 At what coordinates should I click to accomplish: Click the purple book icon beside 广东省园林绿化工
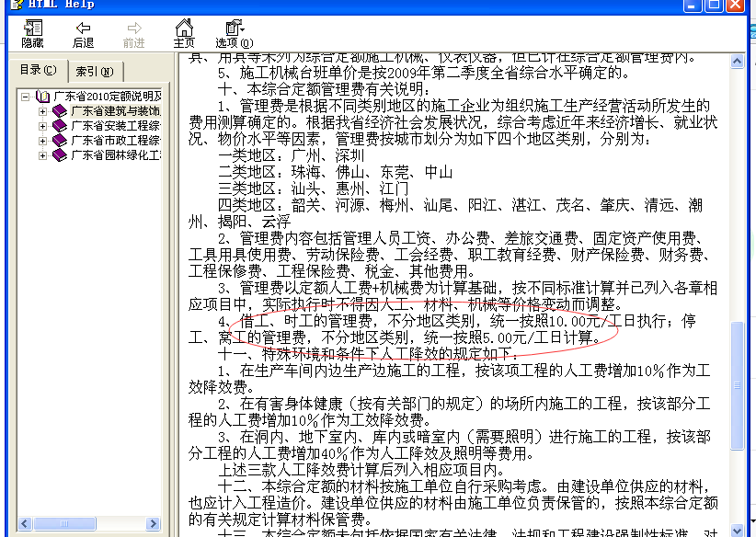tap(59, 155)
